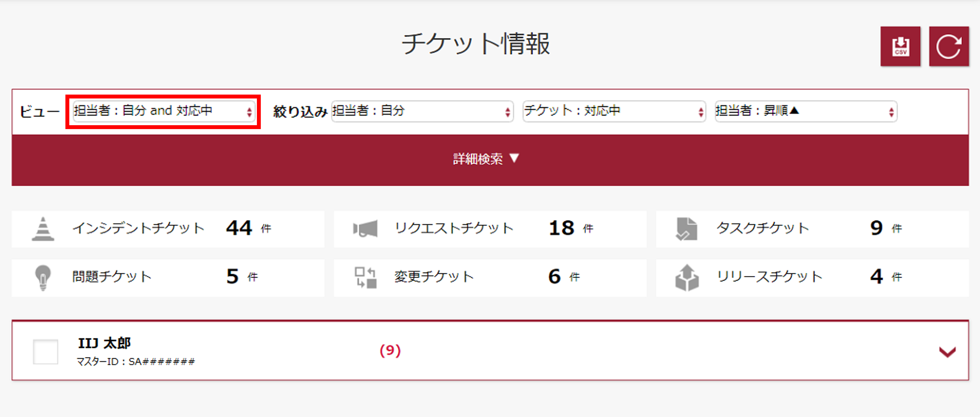This screenshot has height=417, width=980.
Task: Open the チケット:対応中 filter dropdown
Action: point(614,111)
